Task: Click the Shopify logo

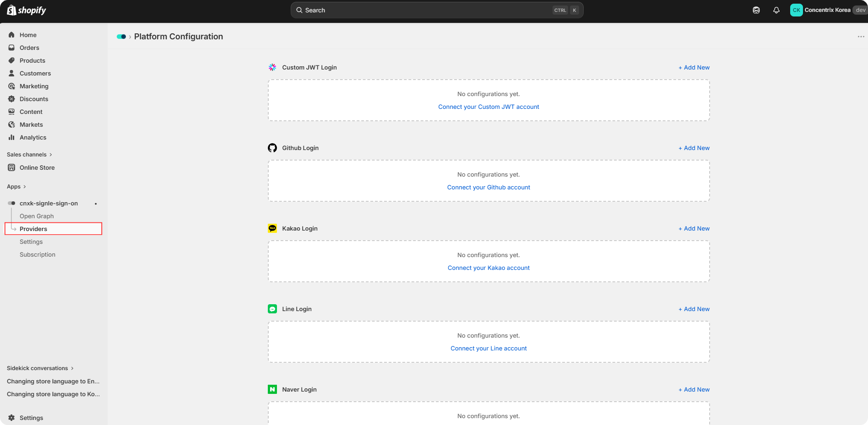Action: point(27,10)
